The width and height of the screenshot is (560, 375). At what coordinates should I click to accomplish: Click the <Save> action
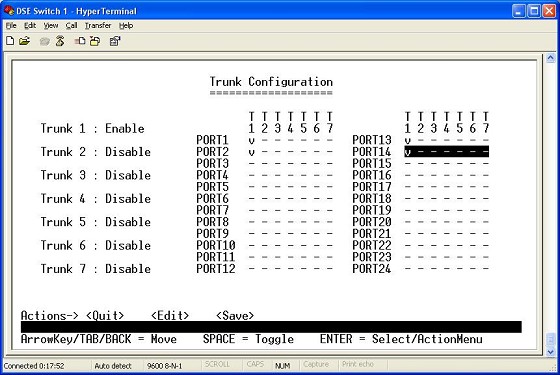(x=235, y=316)
